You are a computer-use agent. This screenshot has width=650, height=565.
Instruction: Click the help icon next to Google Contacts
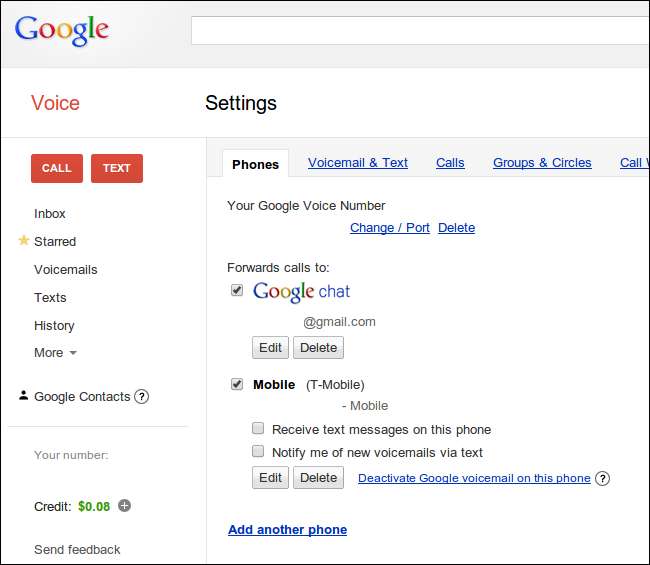(142, 397)
